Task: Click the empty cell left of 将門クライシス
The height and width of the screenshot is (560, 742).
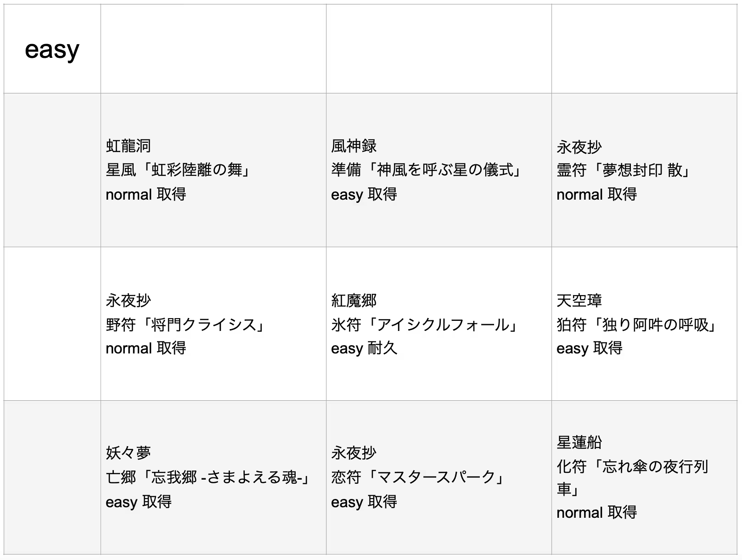Action: pos(52,324)
